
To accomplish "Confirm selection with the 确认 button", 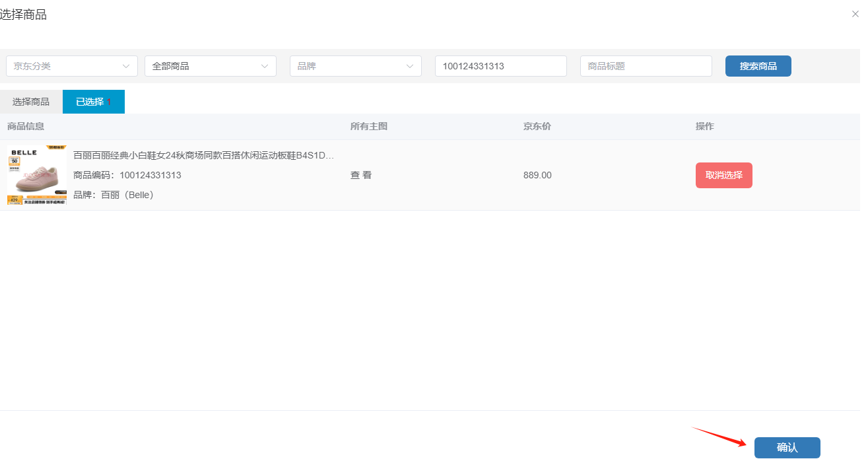I will 787,448.
